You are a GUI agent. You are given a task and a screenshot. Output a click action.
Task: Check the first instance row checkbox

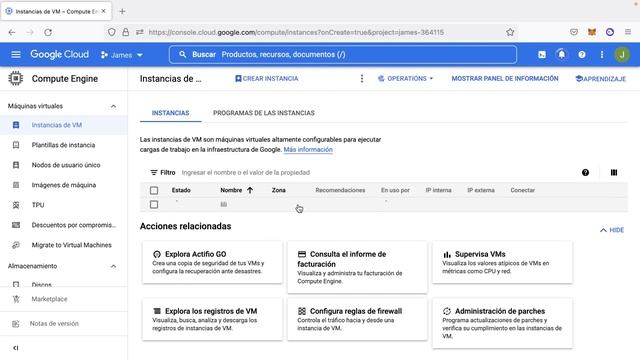click(x=154, y=204)
